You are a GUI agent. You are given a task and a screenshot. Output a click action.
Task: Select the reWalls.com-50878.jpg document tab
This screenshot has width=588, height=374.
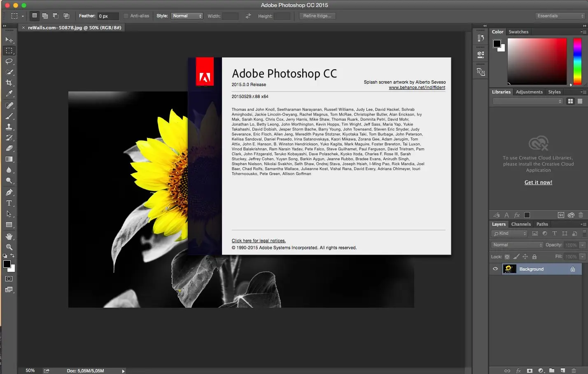point(75,28)
